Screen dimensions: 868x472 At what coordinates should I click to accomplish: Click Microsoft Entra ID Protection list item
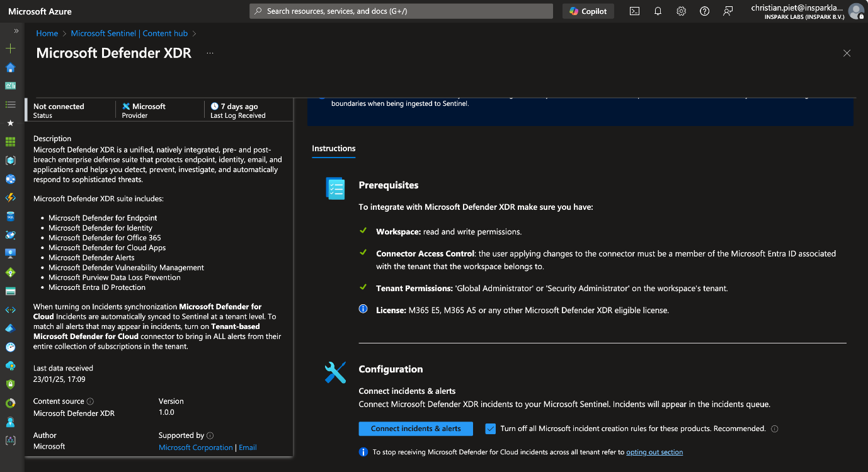click(97, 287)
